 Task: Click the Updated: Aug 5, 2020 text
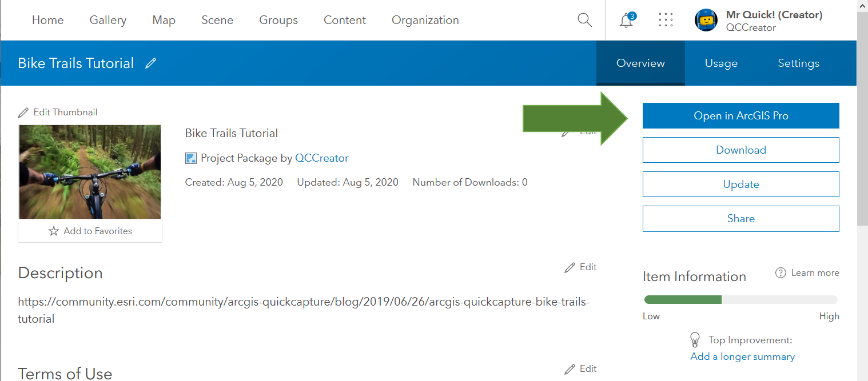[348, 182]
